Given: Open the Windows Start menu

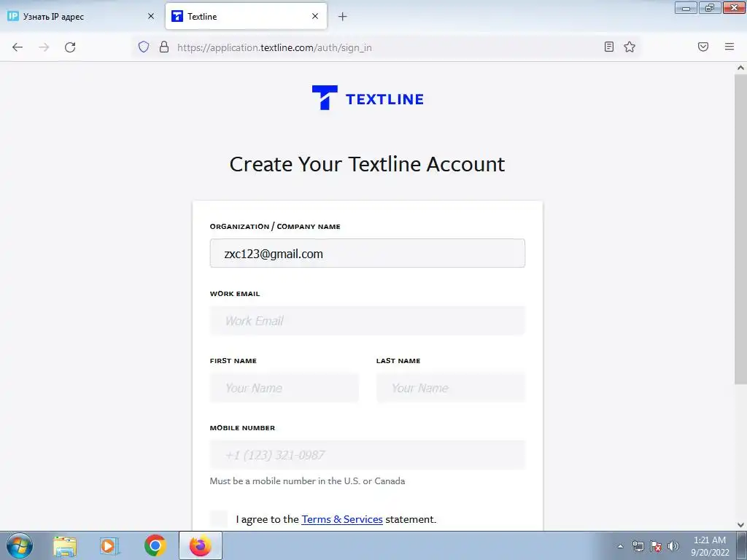Looking at the screenshot, I should [x=20, y=545].
